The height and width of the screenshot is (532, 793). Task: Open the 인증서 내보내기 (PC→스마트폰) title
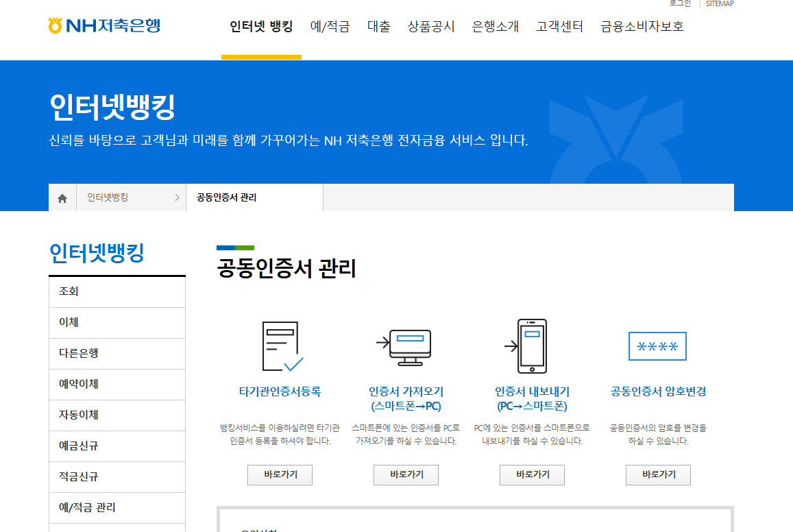(532, 399)
